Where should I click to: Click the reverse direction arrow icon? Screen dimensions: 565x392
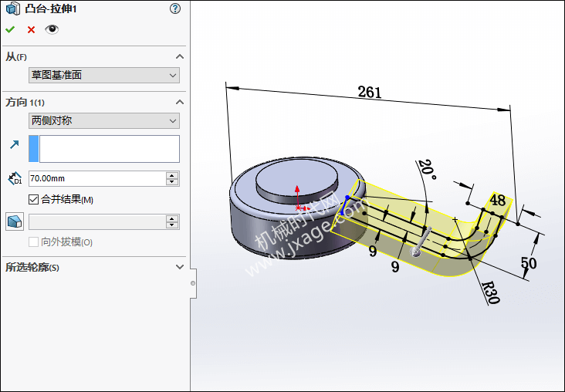pyautogui.click(x=15, y=144)
